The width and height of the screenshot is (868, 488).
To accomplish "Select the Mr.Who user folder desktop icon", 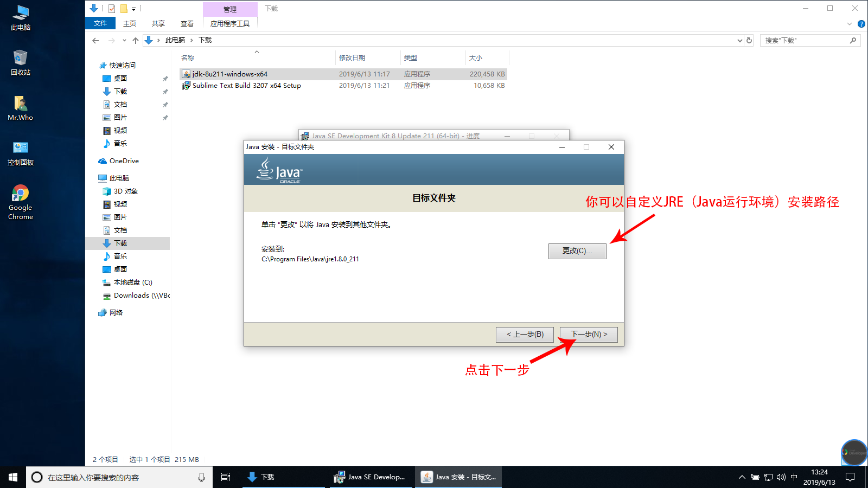I will coord(21,108).
